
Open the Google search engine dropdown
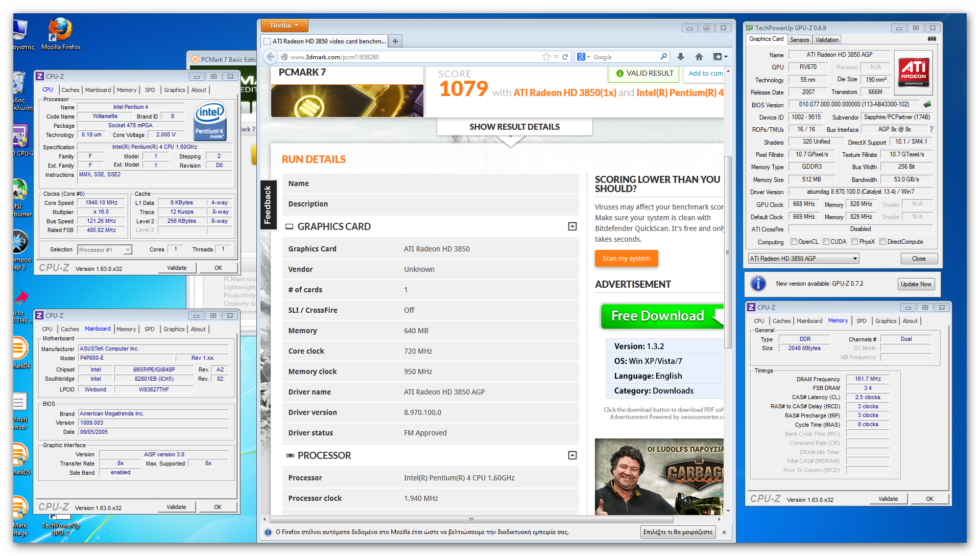click(x=583, y=57)
